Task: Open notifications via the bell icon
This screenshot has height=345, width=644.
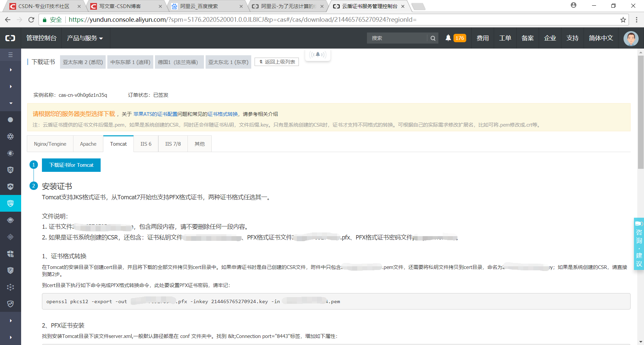Action: tap(448, 38)
